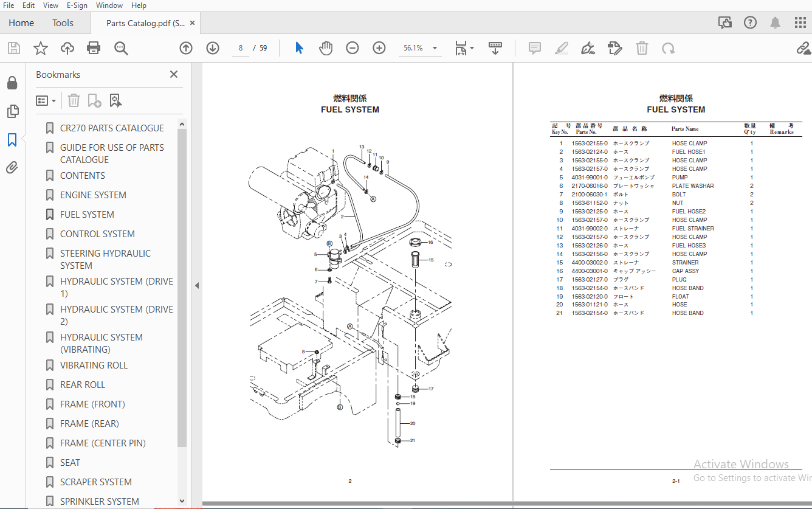Open the share link icon
Screen dimensions: 812x509
[x=803, y=48]
